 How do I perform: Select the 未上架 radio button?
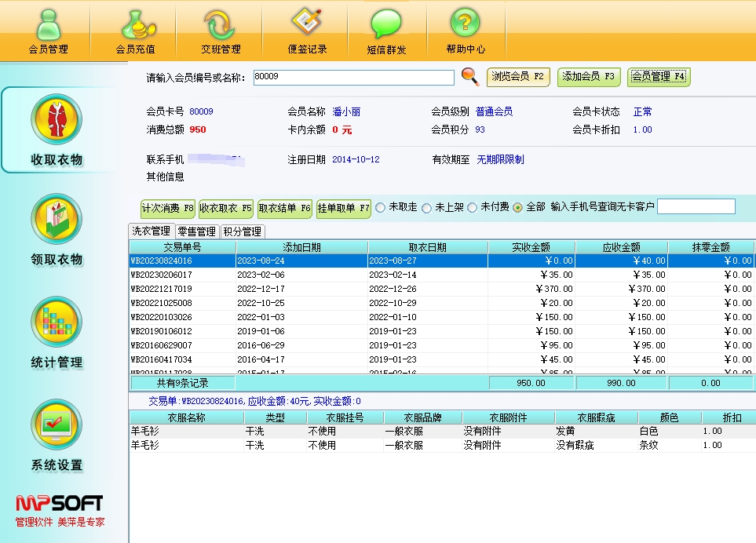(426, 208)
